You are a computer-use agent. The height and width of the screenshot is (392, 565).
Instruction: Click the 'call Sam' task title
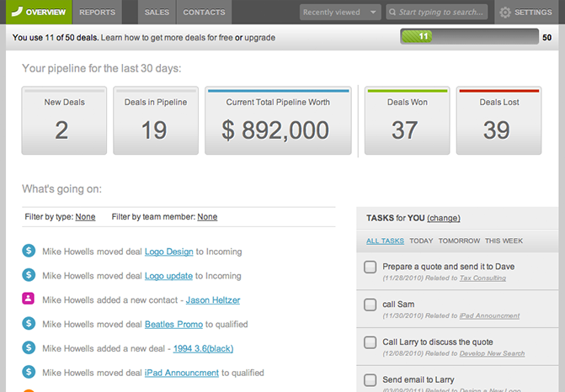398,305
